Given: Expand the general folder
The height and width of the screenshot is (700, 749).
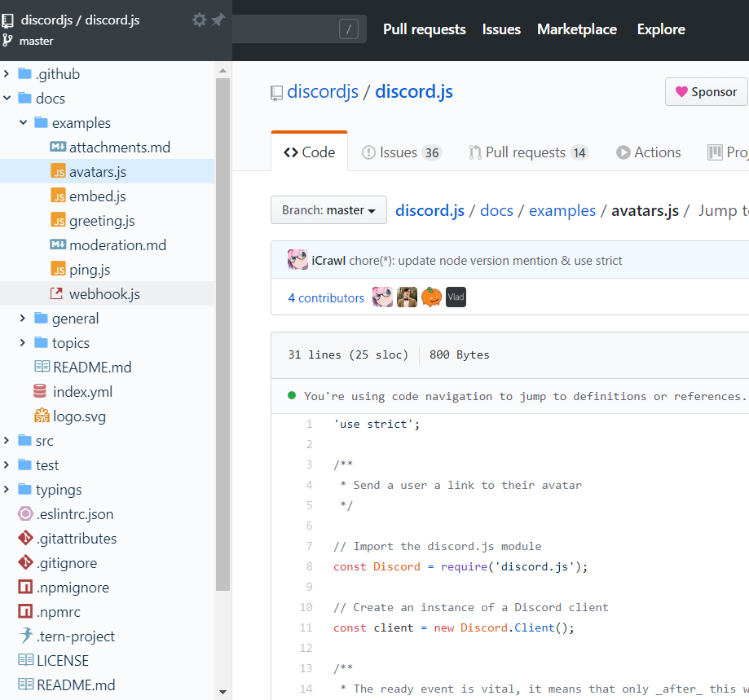Looking at the screenshot, I should (23, 318).
